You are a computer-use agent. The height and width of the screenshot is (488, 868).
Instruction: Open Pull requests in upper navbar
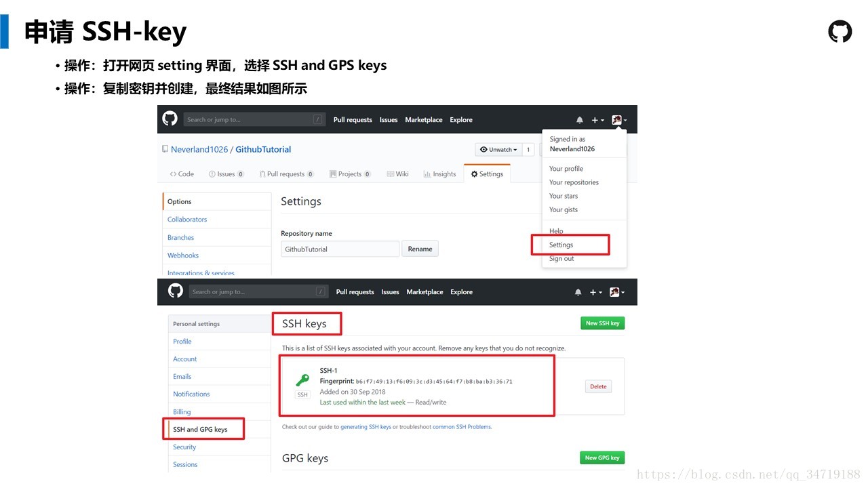[353, 120]
